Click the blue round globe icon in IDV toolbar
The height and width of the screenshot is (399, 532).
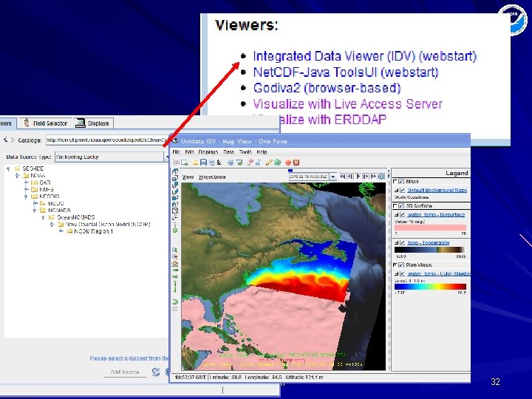click(231, 163)
